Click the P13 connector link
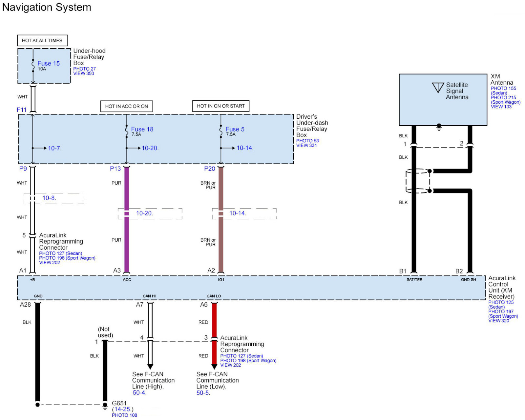Screen dimensions: 525x420 pos(115,169)
